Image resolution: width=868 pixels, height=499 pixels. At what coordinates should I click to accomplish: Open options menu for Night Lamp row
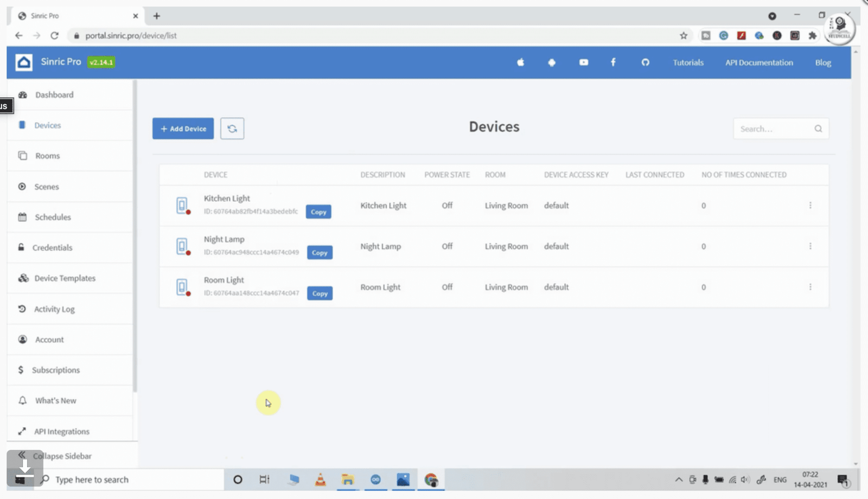[x=810, y=246]
